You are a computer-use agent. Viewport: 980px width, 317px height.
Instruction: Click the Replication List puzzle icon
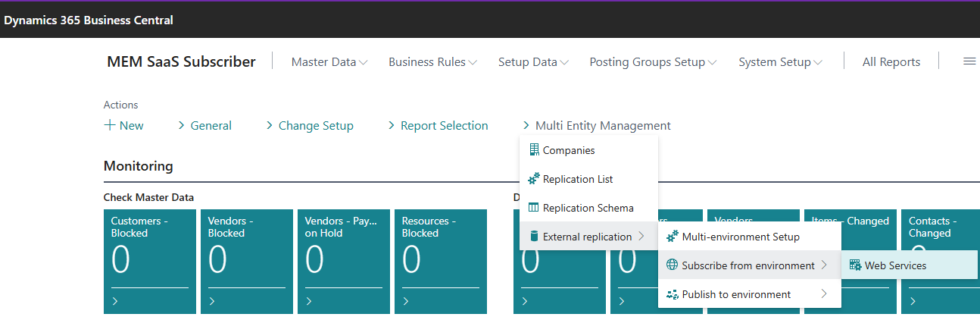[x=534, y=179]
